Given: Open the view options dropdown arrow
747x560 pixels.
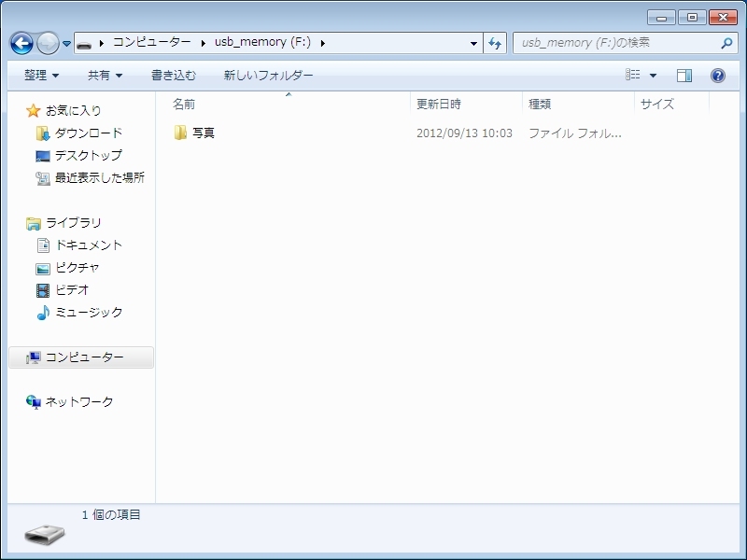Looking at the screenshot, I should tap(653, 76).
